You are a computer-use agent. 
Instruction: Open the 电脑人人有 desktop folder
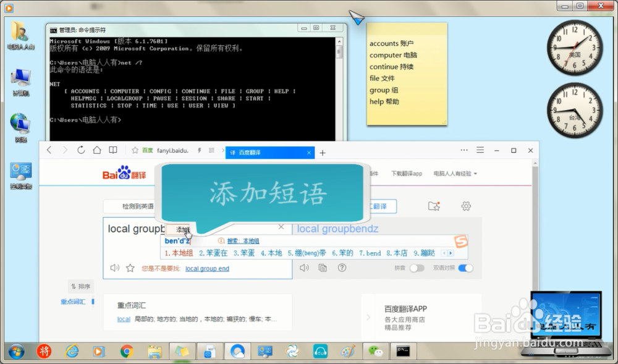point(20,35)
